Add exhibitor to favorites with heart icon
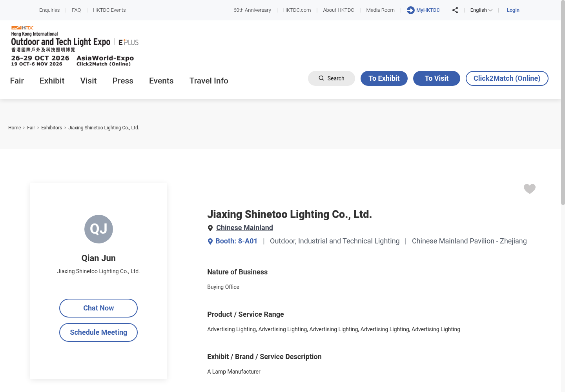 click(x=530, y=189)
